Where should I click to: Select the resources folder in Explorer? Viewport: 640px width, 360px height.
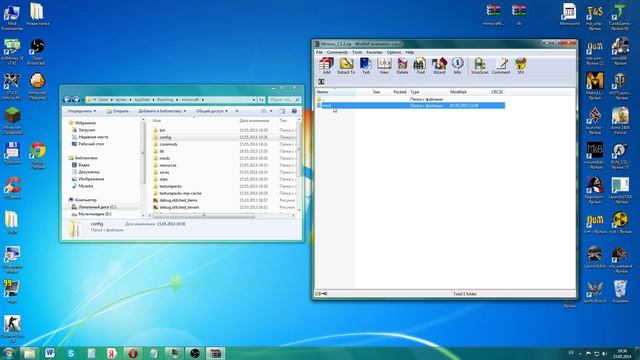coord(168,165)
